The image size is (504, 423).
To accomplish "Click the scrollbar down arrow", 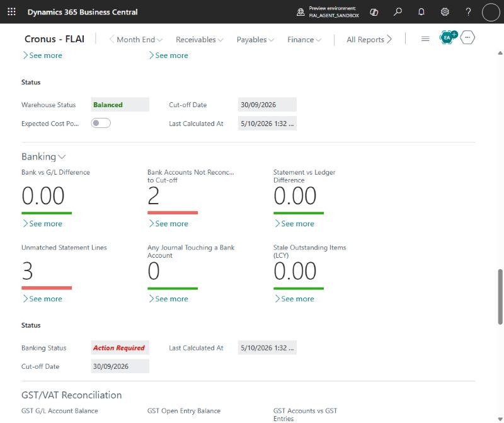I will tap(500, 419).
